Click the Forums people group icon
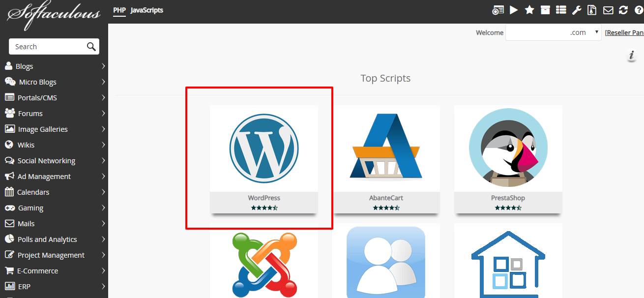 click(x=10, y=113)
